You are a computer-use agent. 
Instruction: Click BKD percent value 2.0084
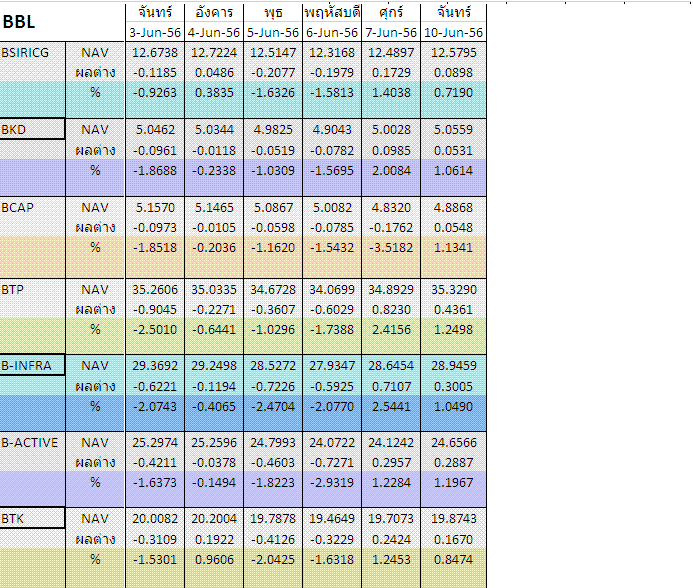391,170
